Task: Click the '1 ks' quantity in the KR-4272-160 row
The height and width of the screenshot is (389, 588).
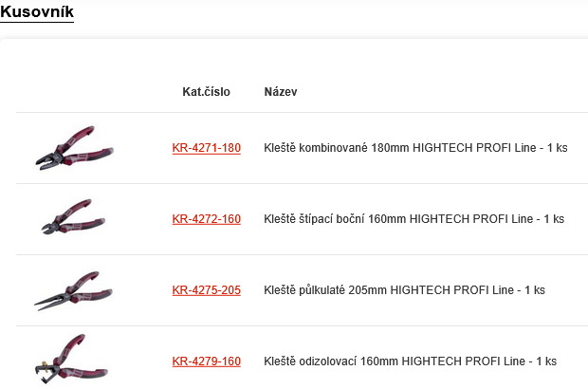Action: click(x=552, y=219)
